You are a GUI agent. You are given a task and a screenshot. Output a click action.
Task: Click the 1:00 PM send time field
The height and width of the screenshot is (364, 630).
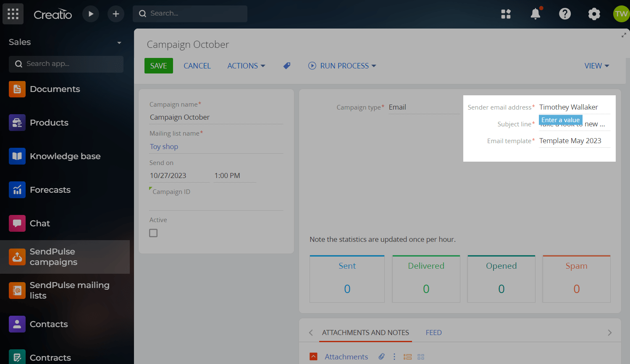point(235,175)
